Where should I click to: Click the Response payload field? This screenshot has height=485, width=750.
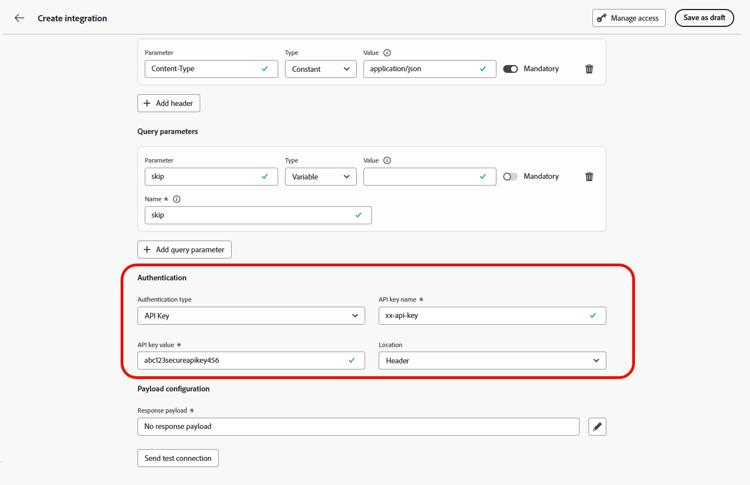click(x=358, y=427)
